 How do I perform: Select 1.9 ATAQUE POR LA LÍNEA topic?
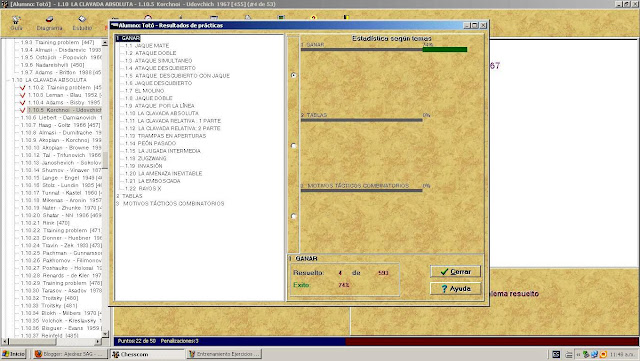point(160,106)
